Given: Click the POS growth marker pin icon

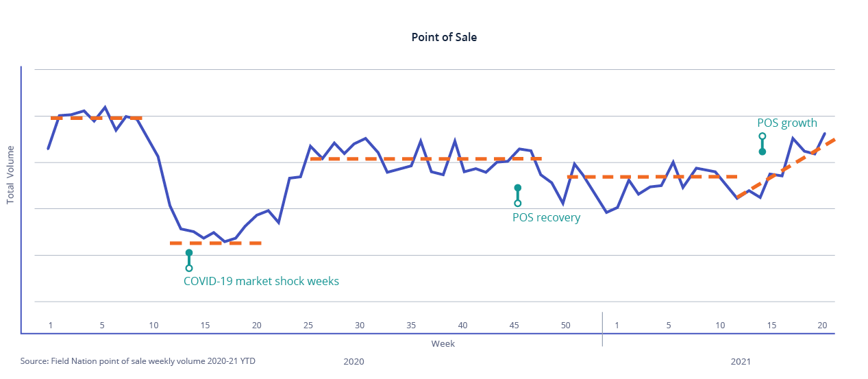Looking at the screenshot, I should [762, 144].
